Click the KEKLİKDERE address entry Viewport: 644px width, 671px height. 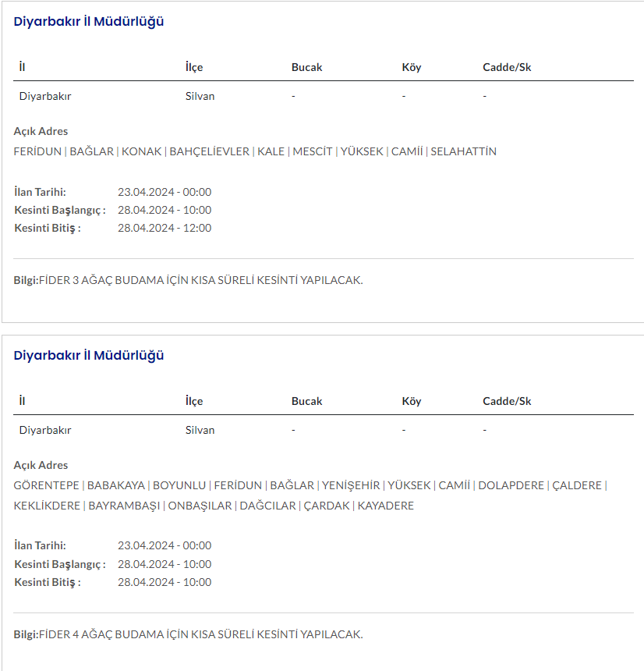pos(47,506)
